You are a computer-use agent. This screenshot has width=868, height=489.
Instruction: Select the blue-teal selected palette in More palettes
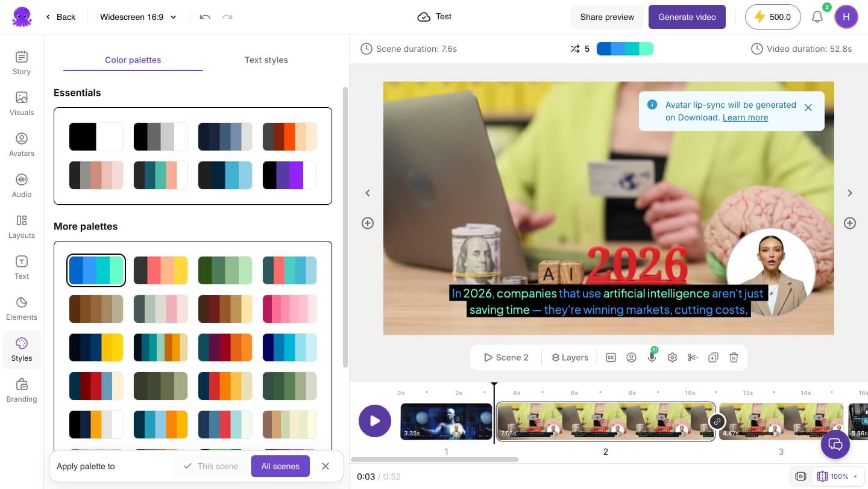click(x=96, y=270)
